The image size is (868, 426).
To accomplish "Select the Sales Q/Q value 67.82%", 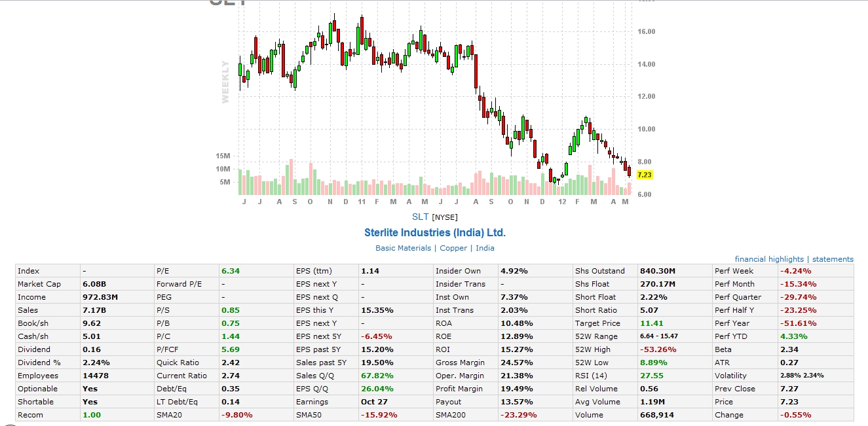I will coord(377,376).
